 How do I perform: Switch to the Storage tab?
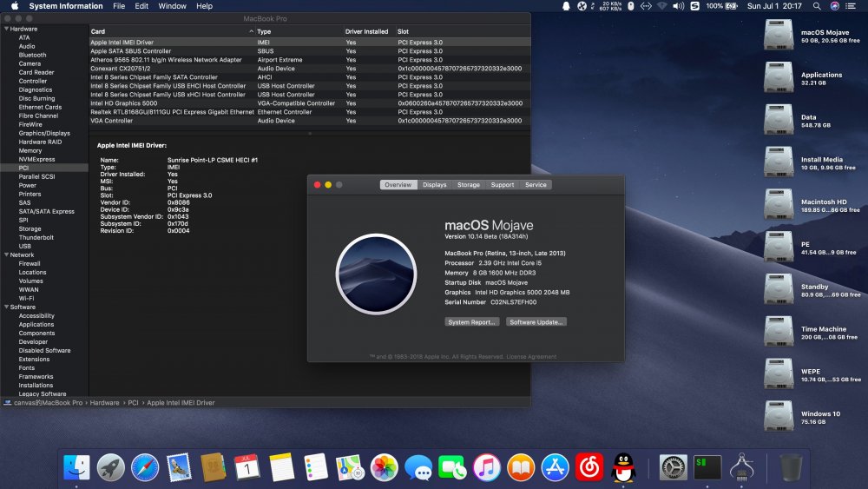click(x=469, y=185)
